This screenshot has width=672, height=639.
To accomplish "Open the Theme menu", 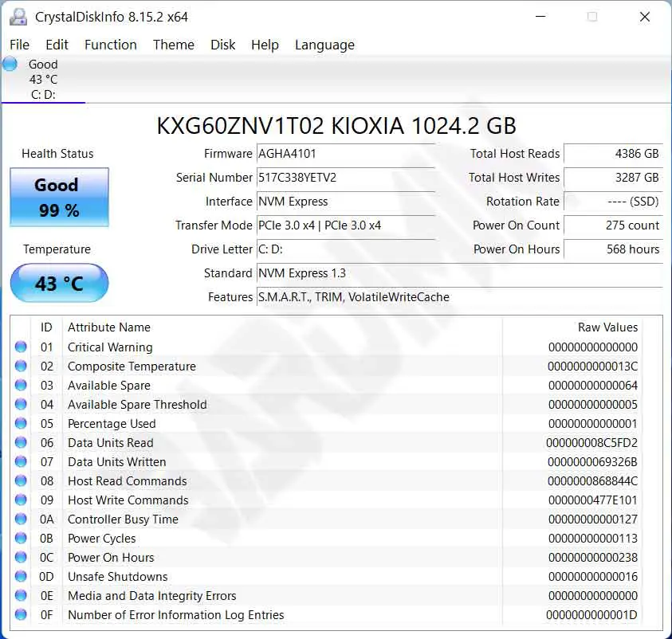I will click(174, 45).
